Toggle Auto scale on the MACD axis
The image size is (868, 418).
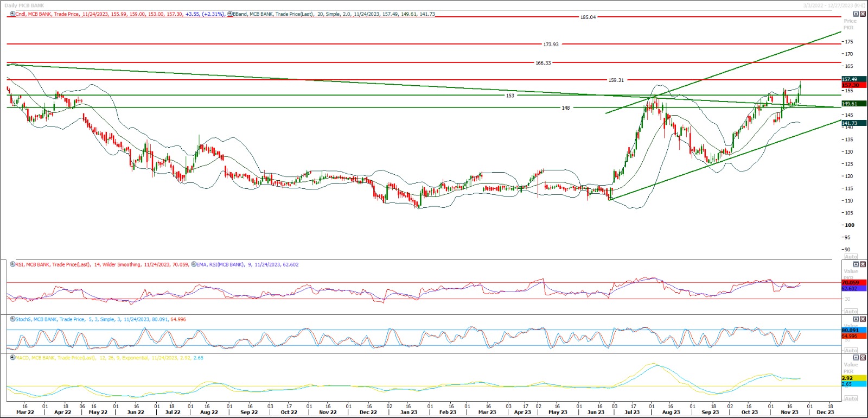click(851, 398)
